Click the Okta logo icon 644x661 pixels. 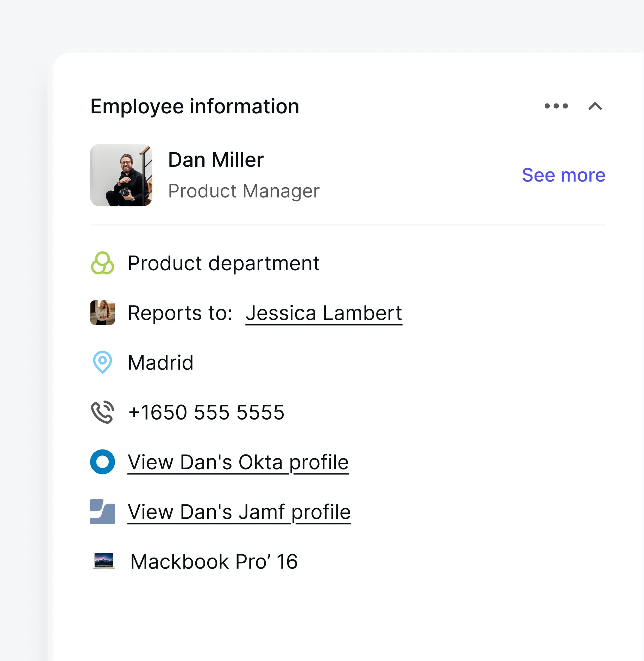(x=102, y=462)
